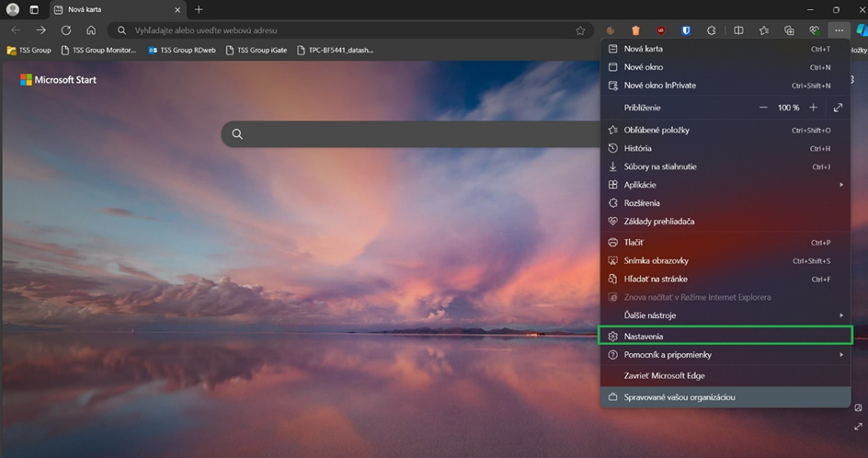Increase zoom with the plus button
This screenshot has width=868, height=458.
click(x=813, y=108)
